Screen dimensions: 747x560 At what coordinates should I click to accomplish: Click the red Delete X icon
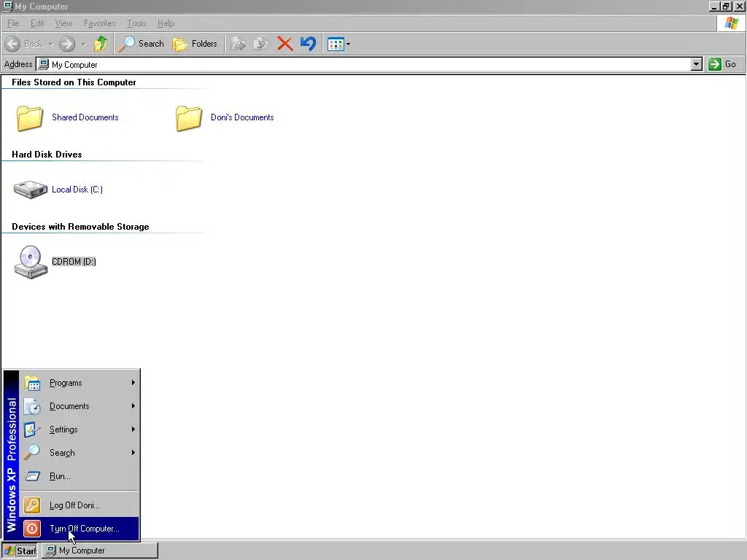(285, 44)
